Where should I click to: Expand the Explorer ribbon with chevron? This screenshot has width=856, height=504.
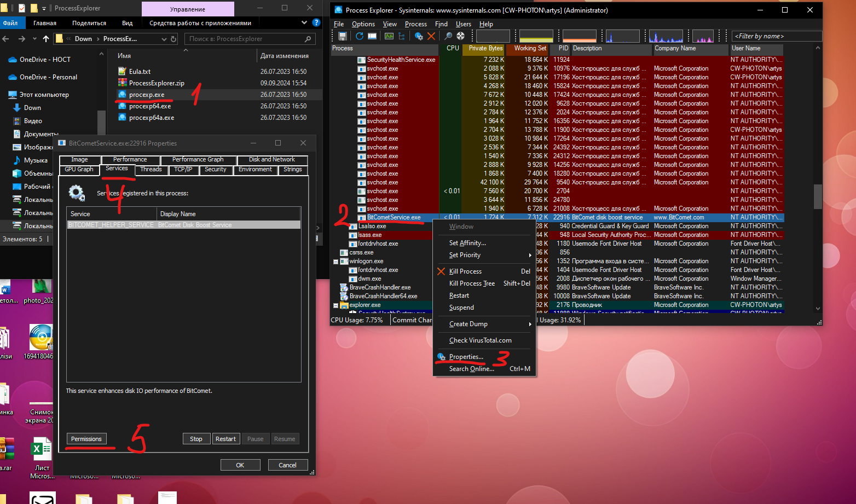click(x=304, y=23)
